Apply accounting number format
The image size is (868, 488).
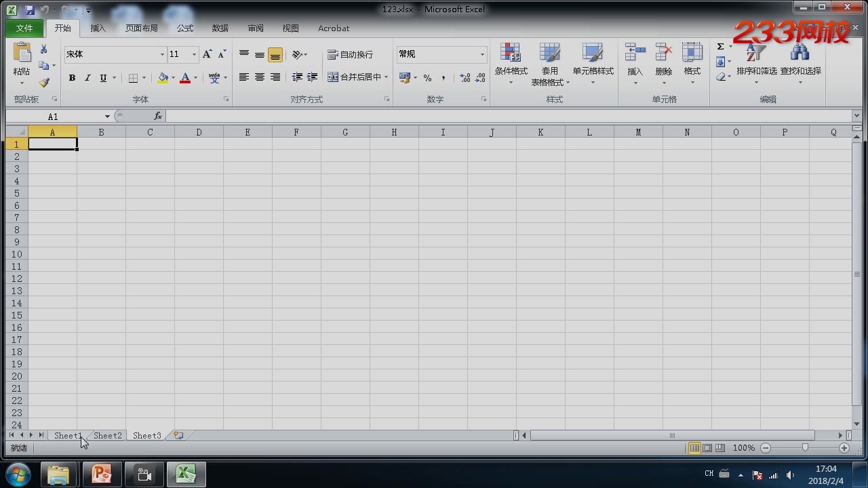coord(405,78)
